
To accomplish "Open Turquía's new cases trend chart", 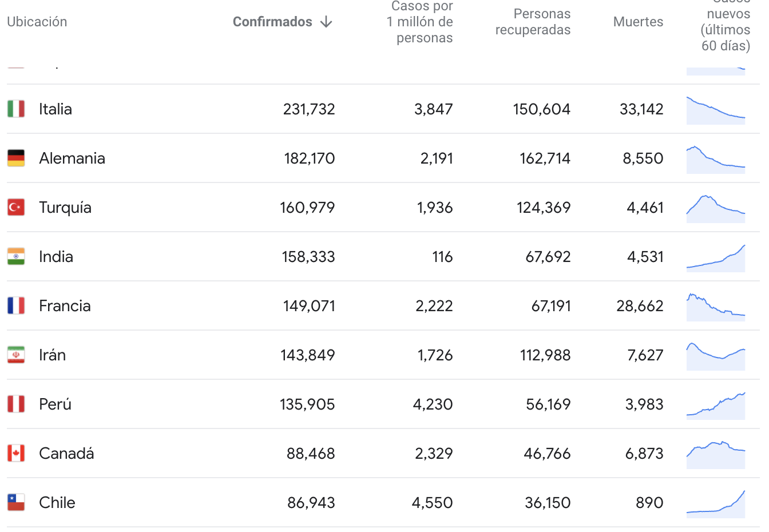I will click(x=716, y=208).
